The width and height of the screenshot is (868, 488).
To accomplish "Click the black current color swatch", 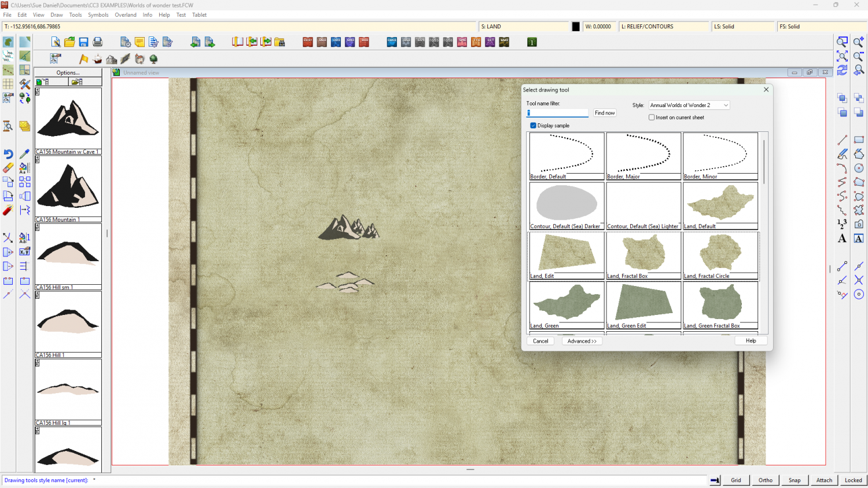I will click(x=576, y=27).
